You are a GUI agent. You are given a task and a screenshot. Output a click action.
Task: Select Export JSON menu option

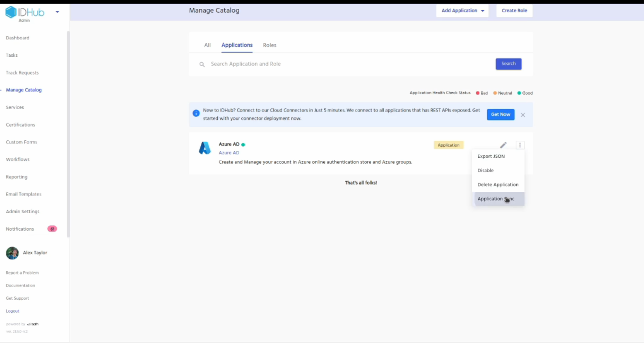491,156
